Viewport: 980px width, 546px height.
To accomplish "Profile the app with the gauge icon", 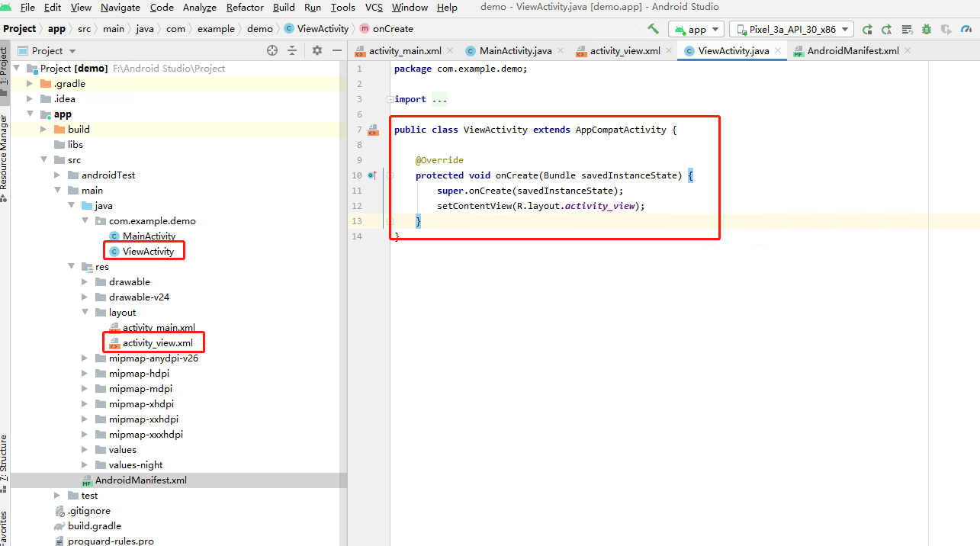I will (966, 28).
